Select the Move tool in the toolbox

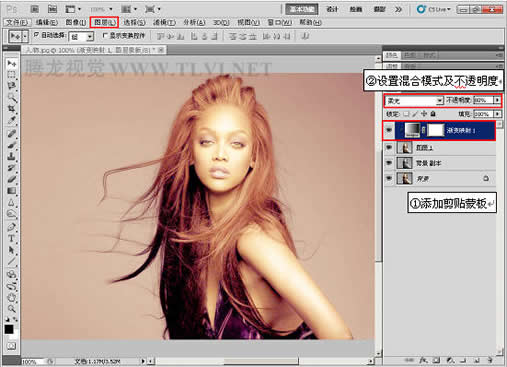point(12,63)
